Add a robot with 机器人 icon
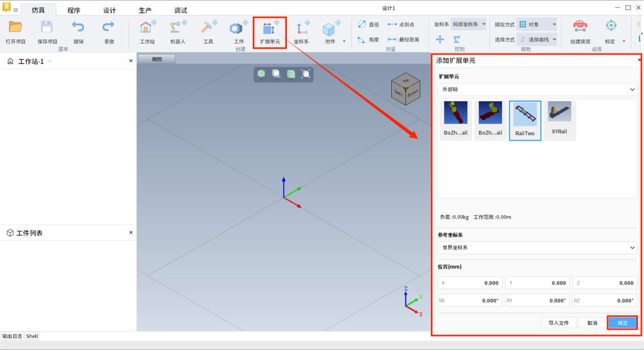 (x=178, y=27)
